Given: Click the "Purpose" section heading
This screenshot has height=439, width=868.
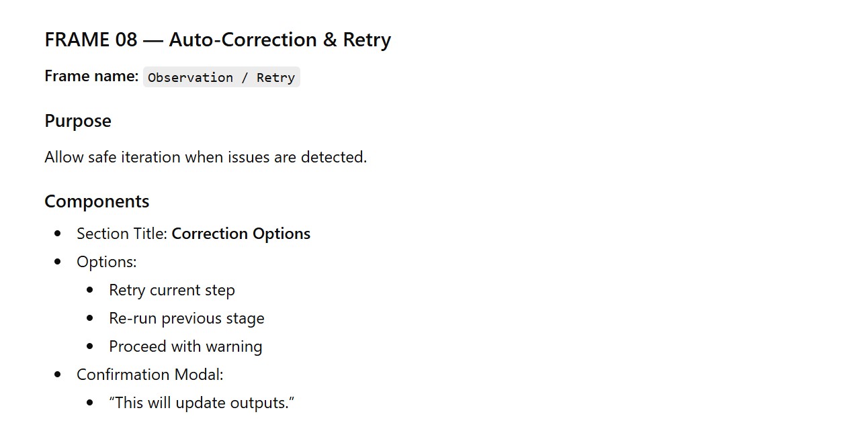Looking at the screenshot, I should (x=78, y=121).
